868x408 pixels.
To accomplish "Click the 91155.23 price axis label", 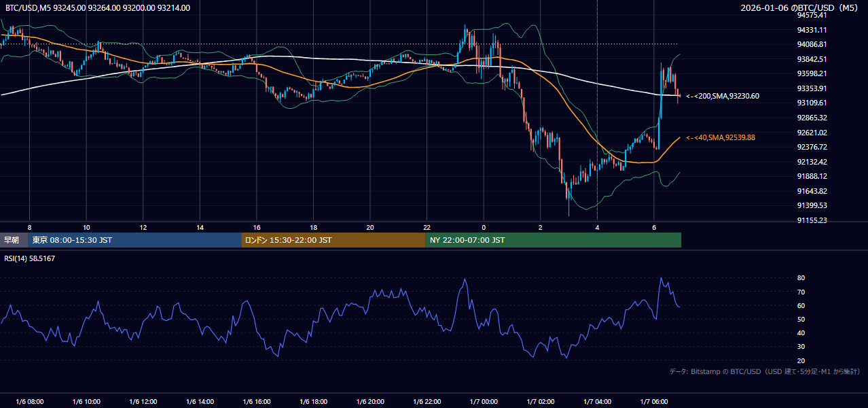I will point(812,220).
